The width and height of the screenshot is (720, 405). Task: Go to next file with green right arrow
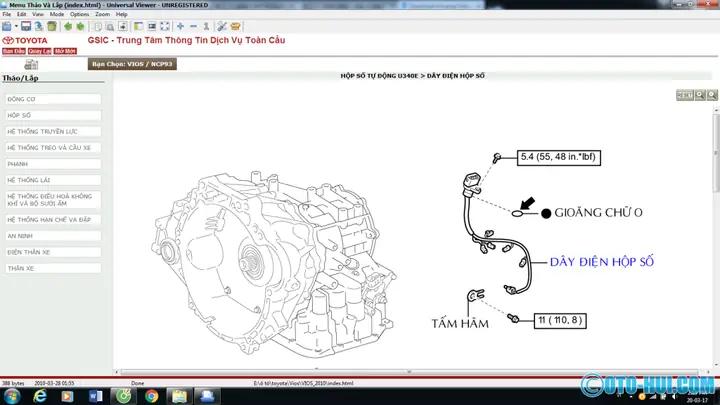80,26
